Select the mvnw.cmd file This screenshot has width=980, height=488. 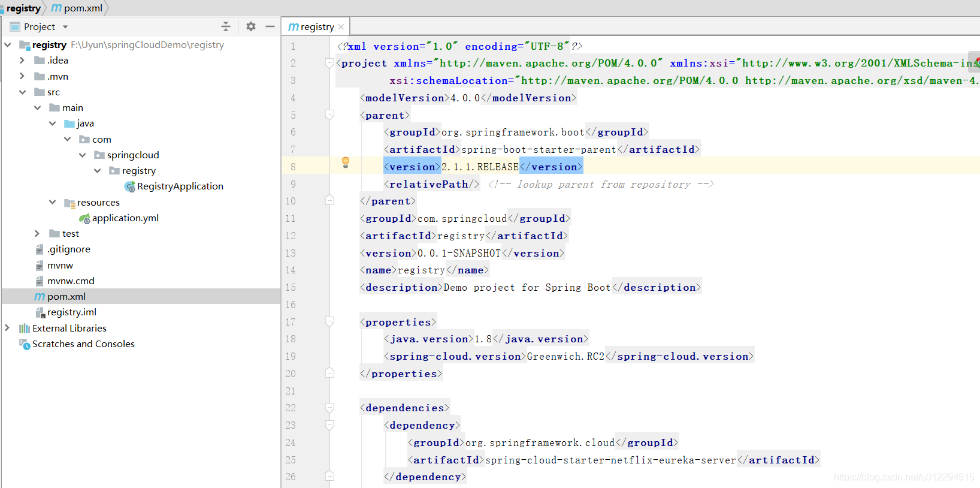click(71, 281)
